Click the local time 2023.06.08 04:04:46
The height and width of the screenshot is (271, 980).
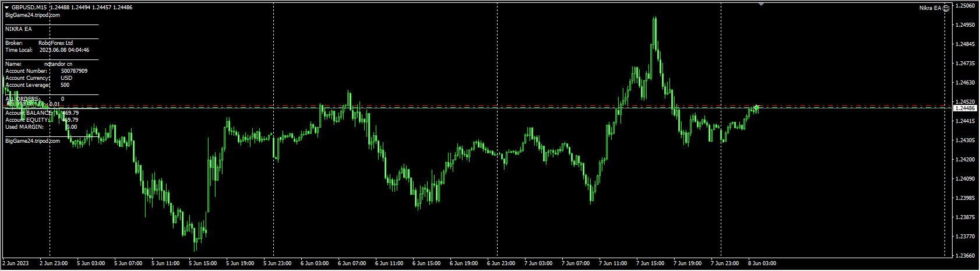64,50
